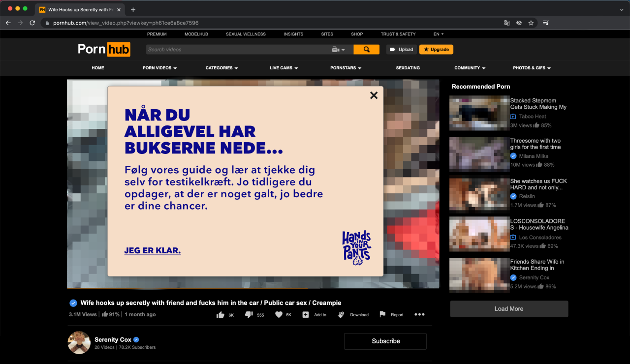Open the Milana Milka channel link

[x=534, y=156]
